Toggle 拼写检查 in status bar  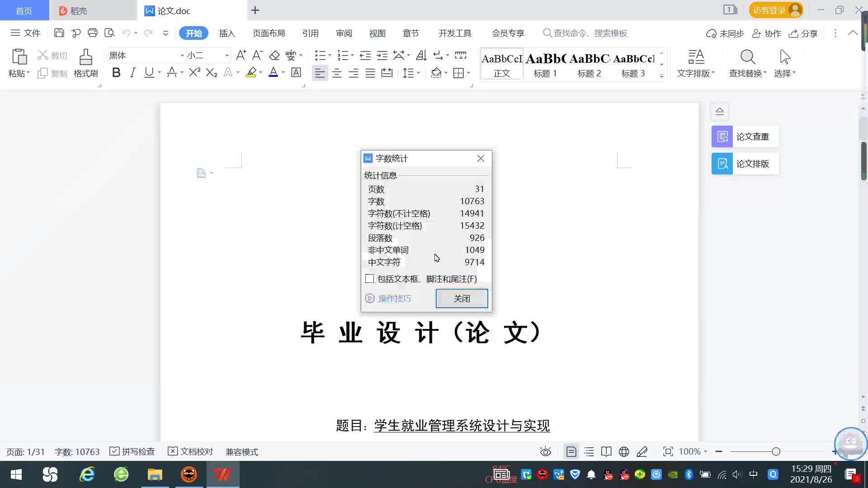click(132, 451)
